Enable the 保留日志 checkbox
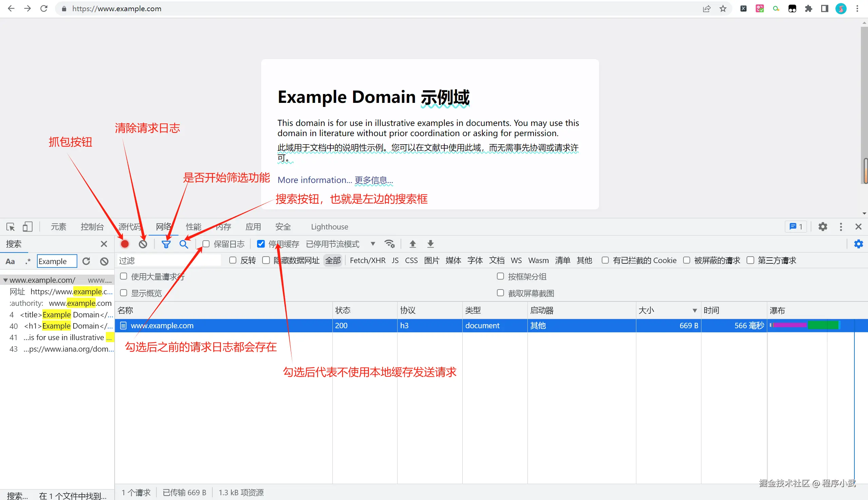Image resolution: width=868 pixels, height=500 pixels. coord(206,244)
